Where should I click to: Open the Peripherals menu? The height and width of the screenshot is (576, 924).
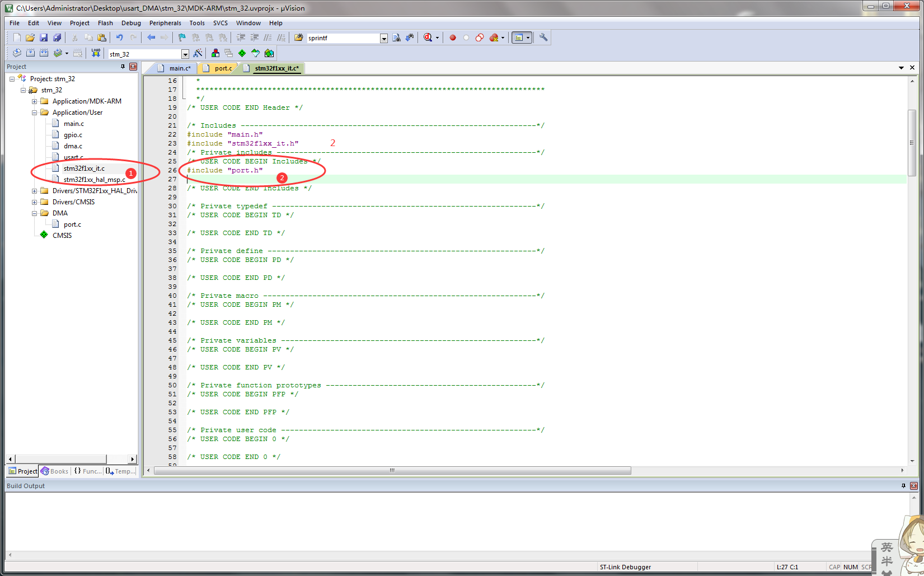tap(165, 23)
